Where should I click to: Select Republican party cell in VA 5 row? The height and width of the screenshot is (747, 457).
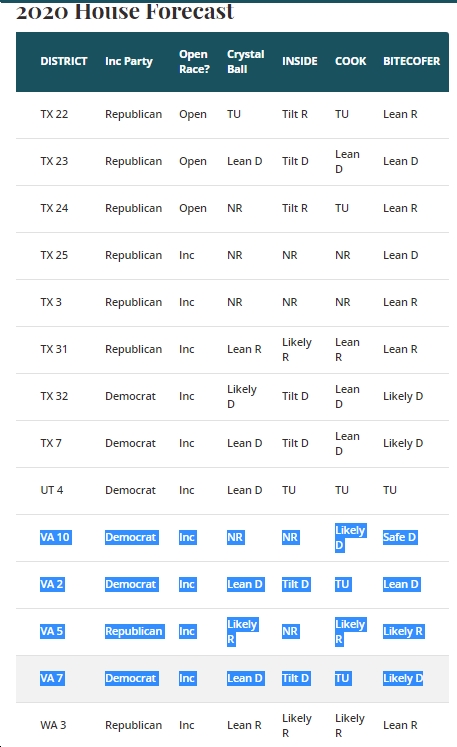pos(134,631)
